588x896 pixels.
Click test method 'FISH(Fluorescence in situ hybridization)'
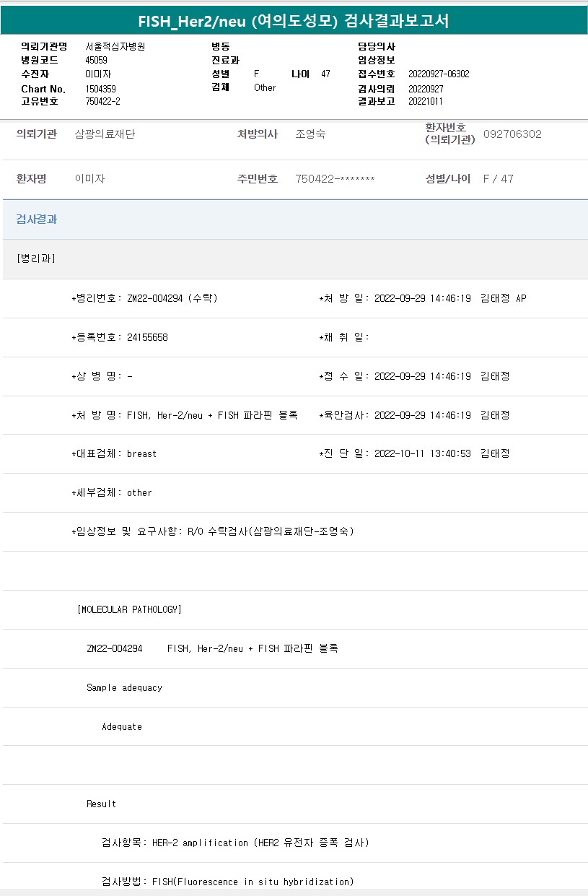click(253, 882)
